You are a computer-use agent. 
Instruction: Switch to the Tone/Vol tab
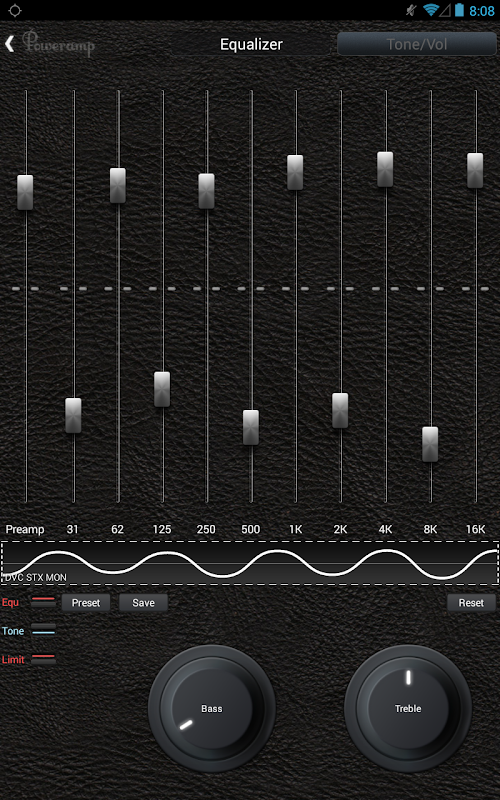point(417,44)
